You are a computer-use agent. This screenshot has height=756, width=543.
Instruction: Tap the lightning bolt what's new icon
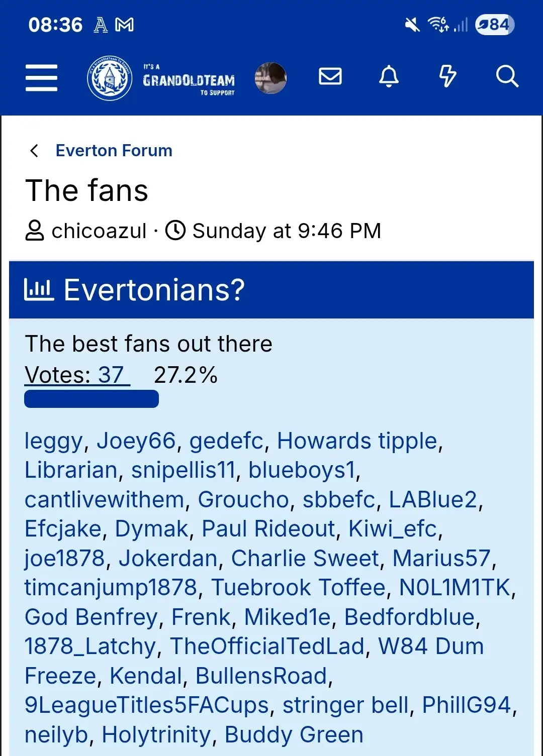[x=447, y=76]
